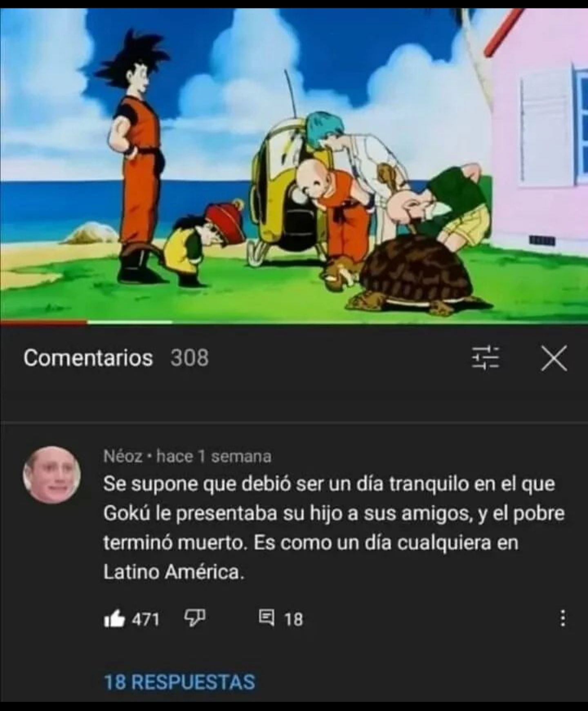Expand the 18 RESPUESTAS replies
This screenshot has height=711, width=588.
tap(180, 682)
